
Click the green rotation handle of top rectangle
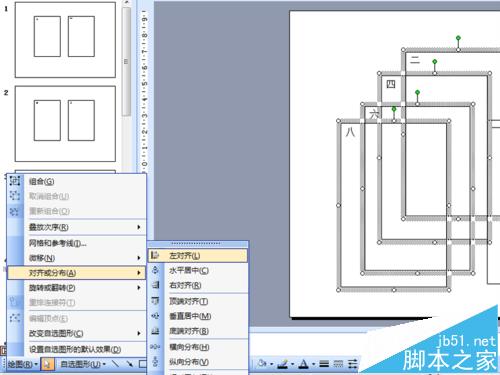click(x=458, y=38)
